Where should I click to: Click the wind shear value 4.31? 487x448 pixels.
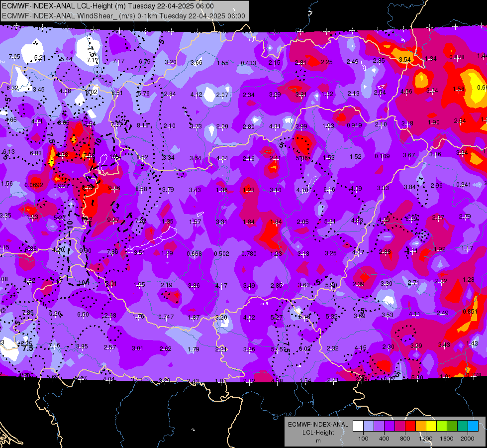(275, 126)
